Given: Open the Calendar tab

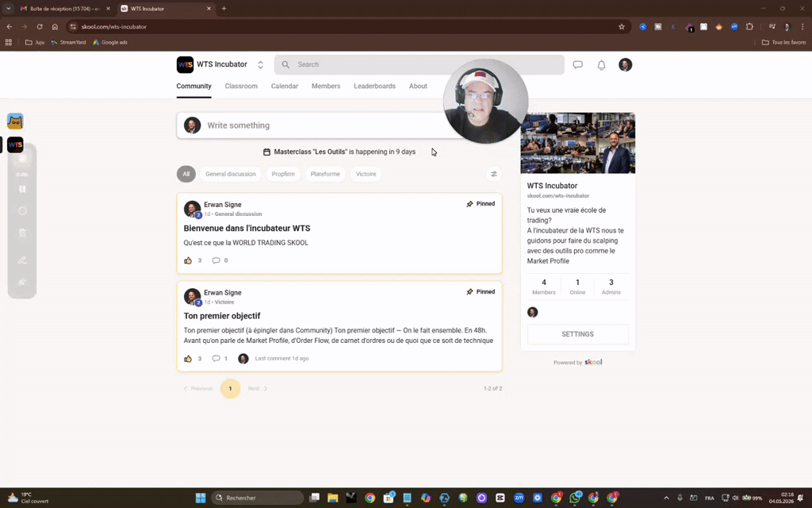Looking at the screenshot, I should tap(285, 86).
